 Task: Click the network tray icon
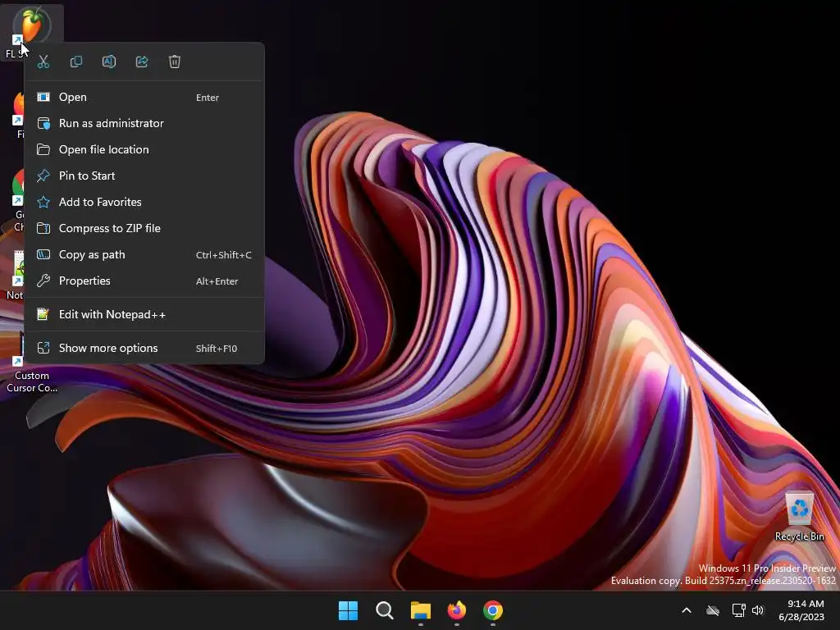pyautogui.click(x=739, y=610)
